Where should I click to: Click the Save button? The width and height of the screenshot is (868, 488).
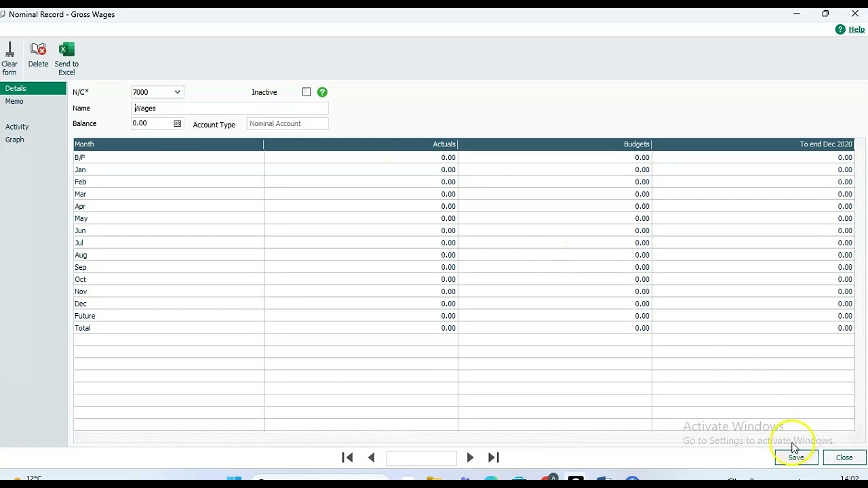tap(796, 457)
